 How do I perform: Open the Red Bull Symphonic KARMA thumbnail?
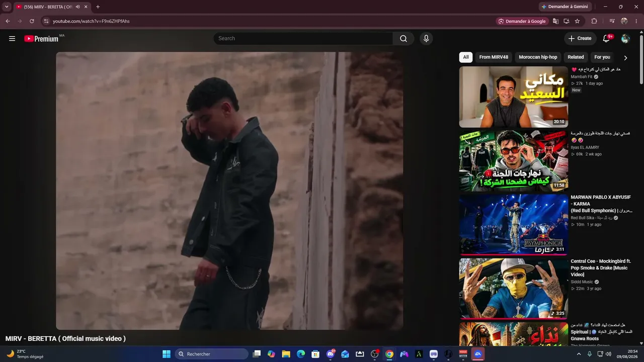(513, 225)
